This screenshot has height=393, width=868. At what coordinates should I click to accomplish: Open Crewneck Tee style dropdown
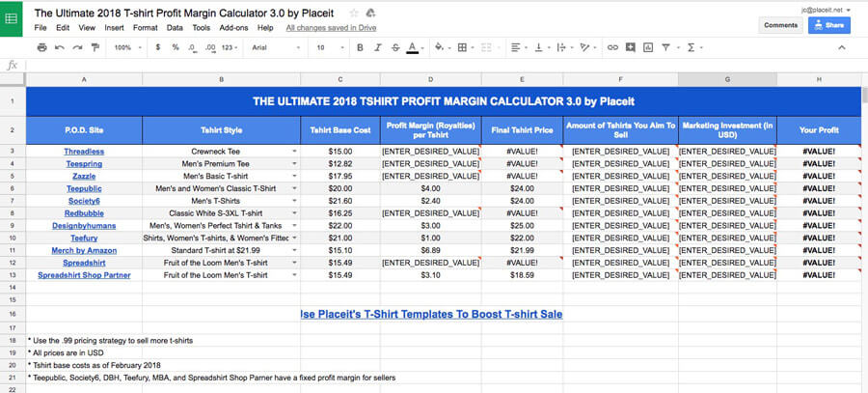coord(294,152)
